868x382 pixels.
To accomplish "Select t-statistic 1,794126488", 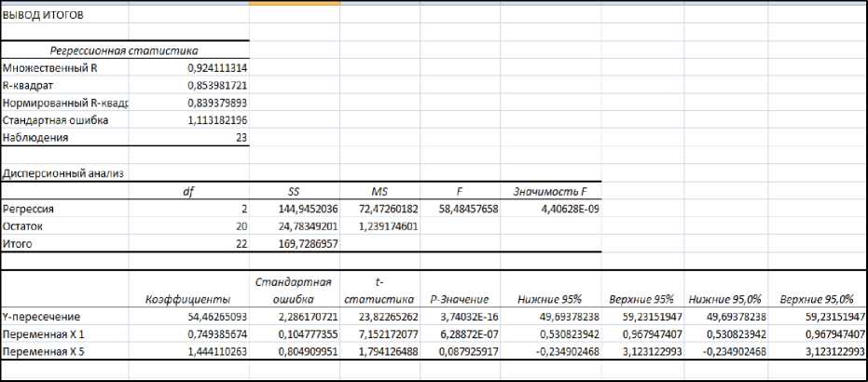I will [389, 351].
